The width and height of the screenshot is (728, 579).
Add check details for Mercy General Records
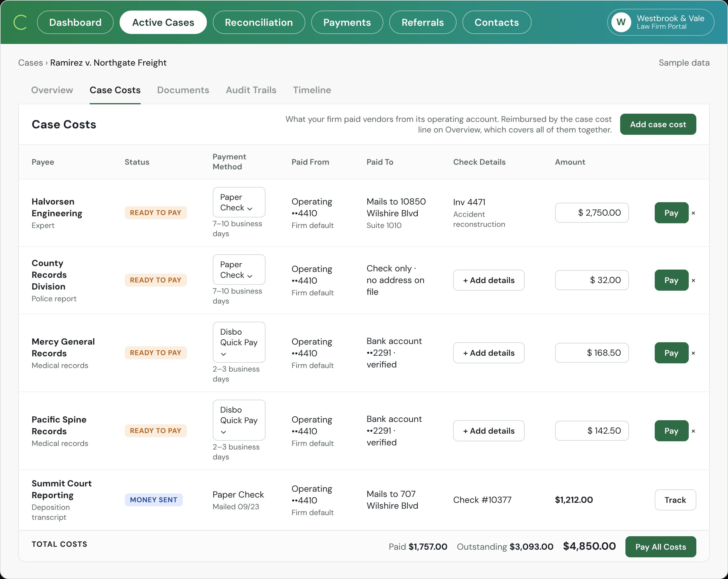pyautogui.click(x=489, y=353)
